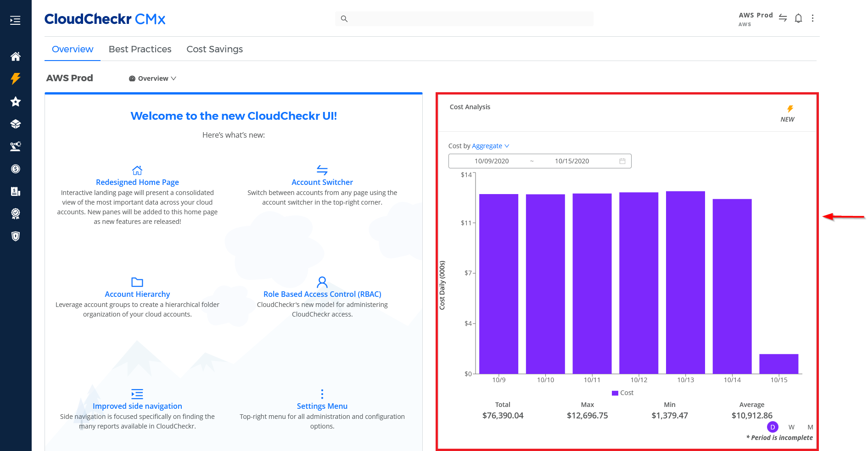Click the orange NEW lightning icon in Cost Analysis
This screenshot has height=451, width=868.
pyautogui.click(x=790, y=109)
